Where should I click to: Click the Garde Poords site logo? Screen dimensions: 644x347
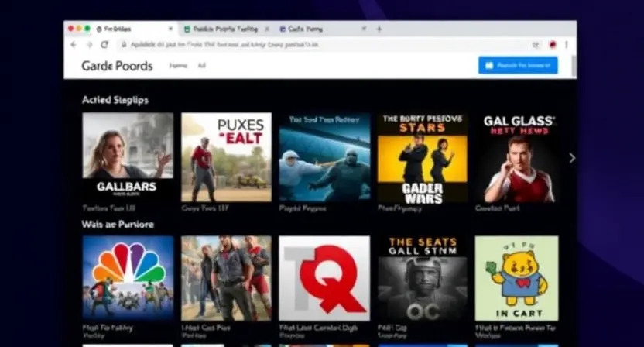pos(117,66)
